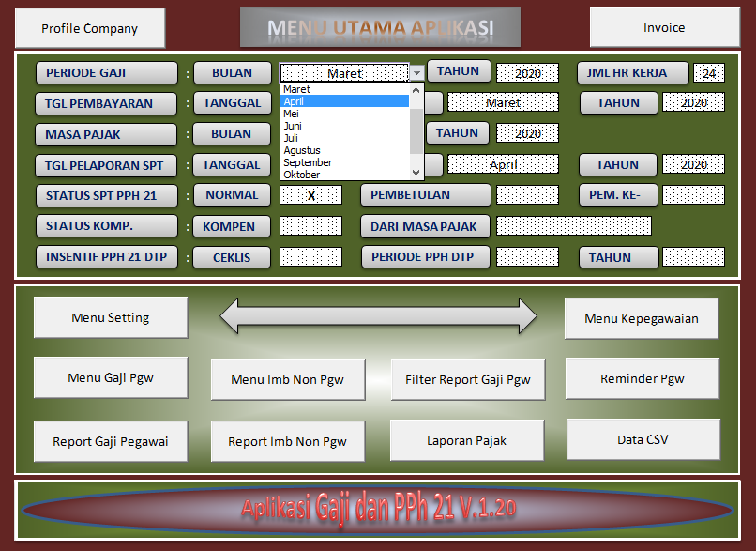Click the PPh DTP Tahun field
The image size is (756, 551).
click(693, 256)
